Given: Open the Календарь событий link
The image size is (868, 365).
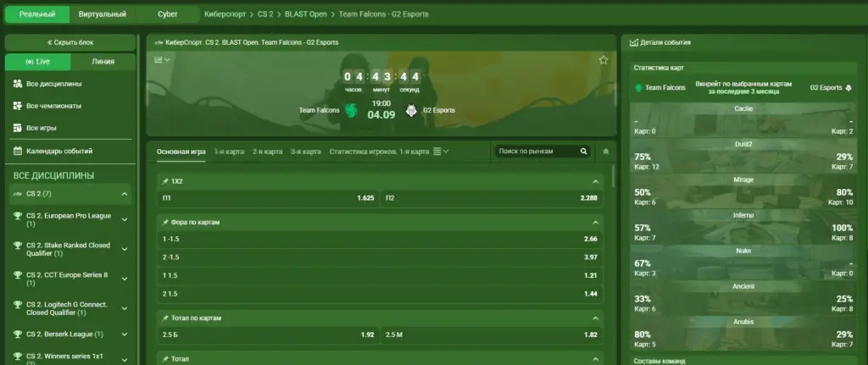Looking at the screenshot, I should [x=59, y=151].
